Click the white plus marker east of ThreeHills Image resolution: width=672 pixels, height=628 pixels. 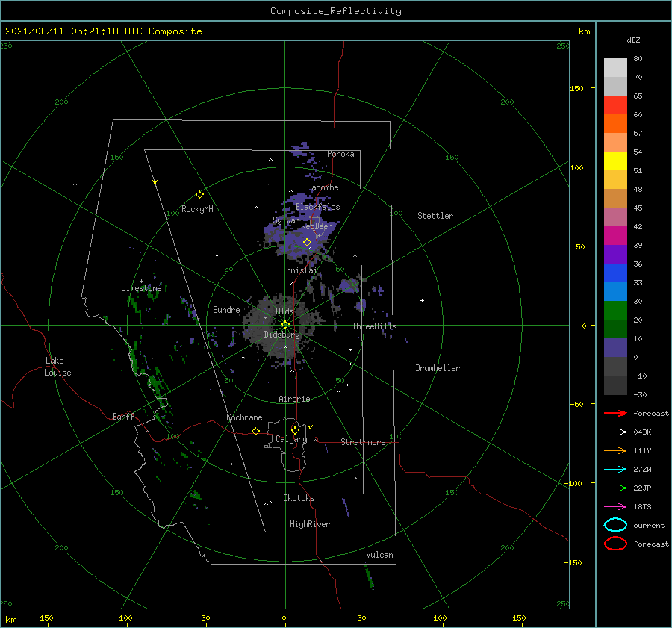(422, 300)
